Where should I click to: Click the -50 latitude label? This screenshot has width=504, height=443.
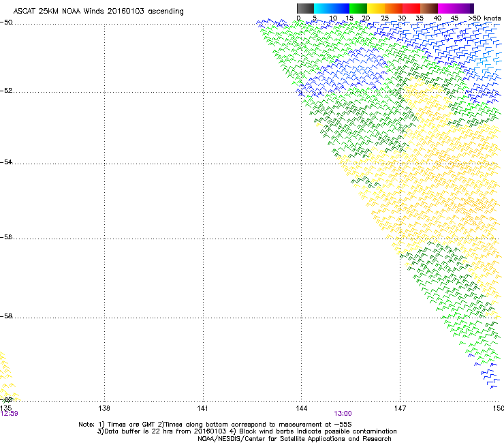tap(6, 22)
